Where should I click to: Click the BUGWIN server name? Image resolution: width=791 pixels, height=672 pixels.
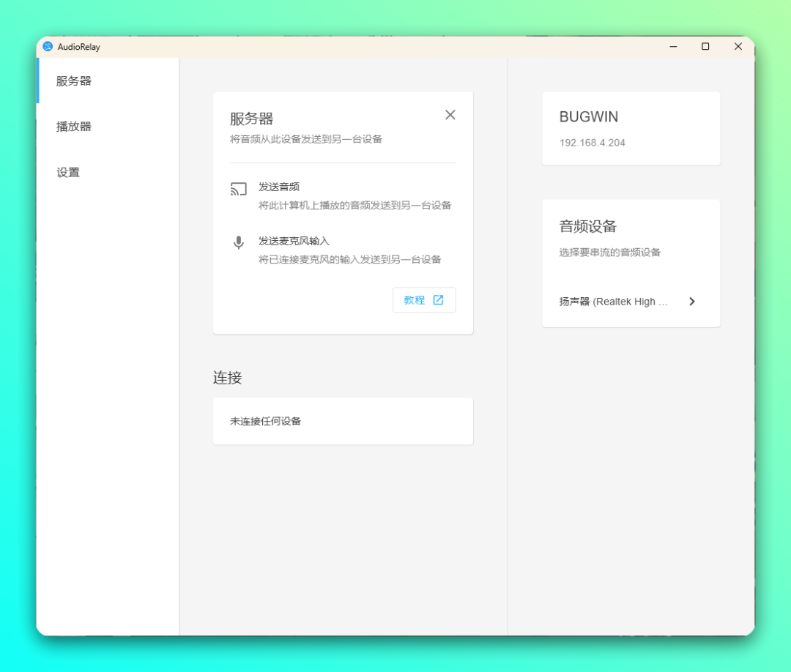[x=589, y=117]
